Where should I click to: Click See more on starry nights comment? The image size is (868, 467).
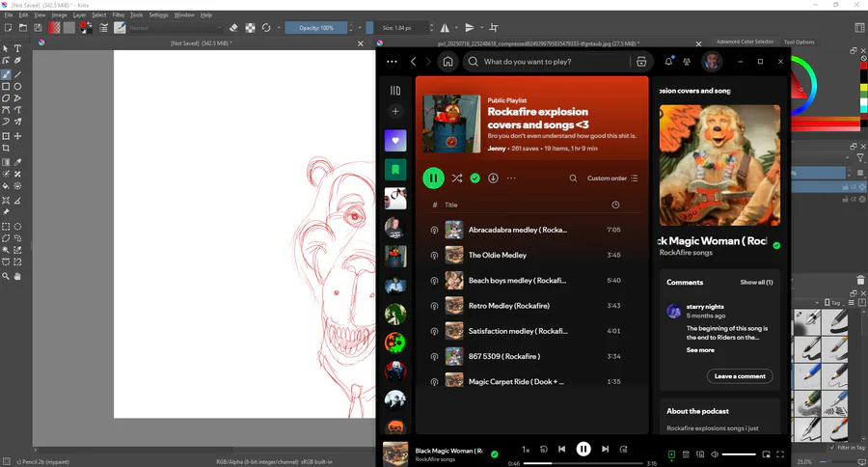pos(700,350)
